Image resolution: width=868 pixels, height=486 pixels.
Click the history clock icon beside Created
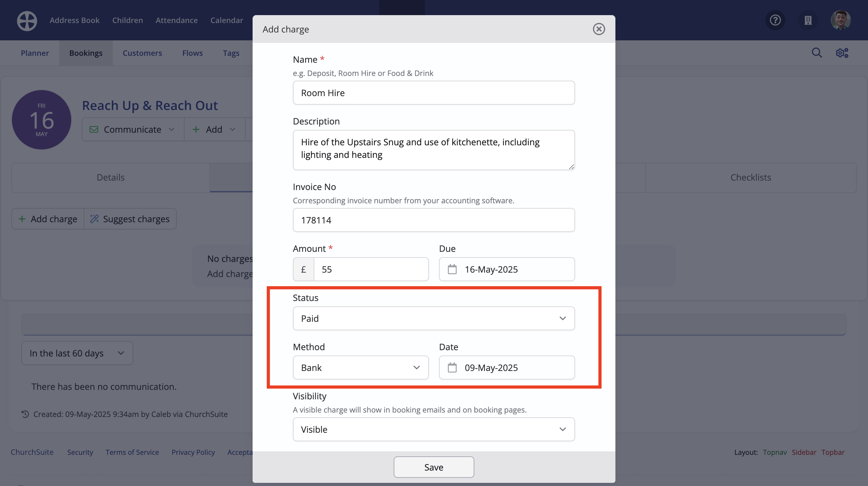pos(25,414)
